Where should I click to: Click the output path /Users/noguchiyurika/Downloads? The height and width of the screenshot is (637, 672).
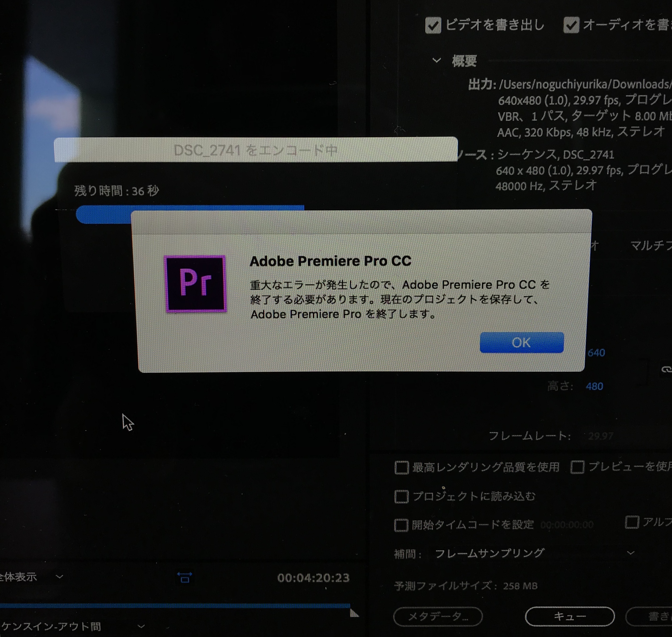(x=585, y=84)
